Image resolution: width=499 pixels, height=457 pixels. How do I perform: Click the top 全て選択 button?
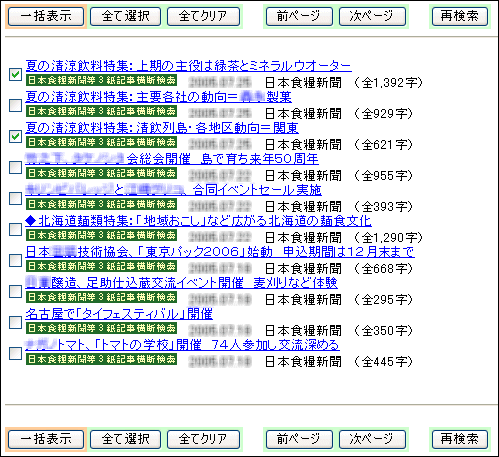[x=125, y=16]
